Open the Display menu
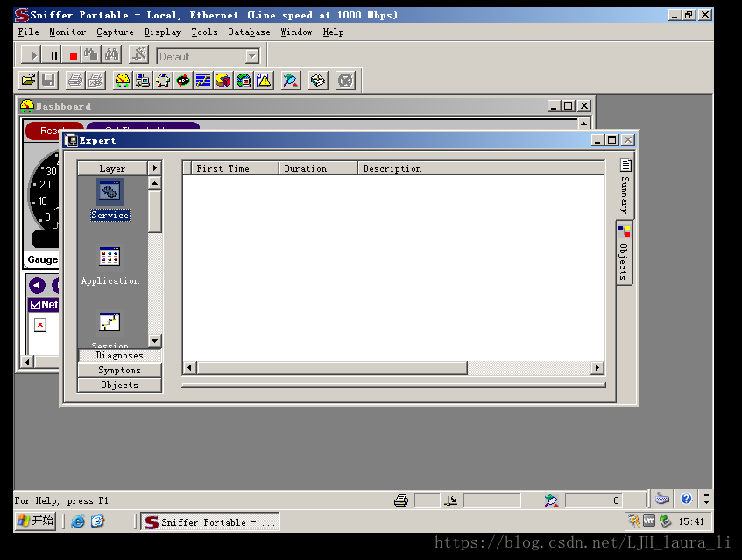 tap(163, 32)
